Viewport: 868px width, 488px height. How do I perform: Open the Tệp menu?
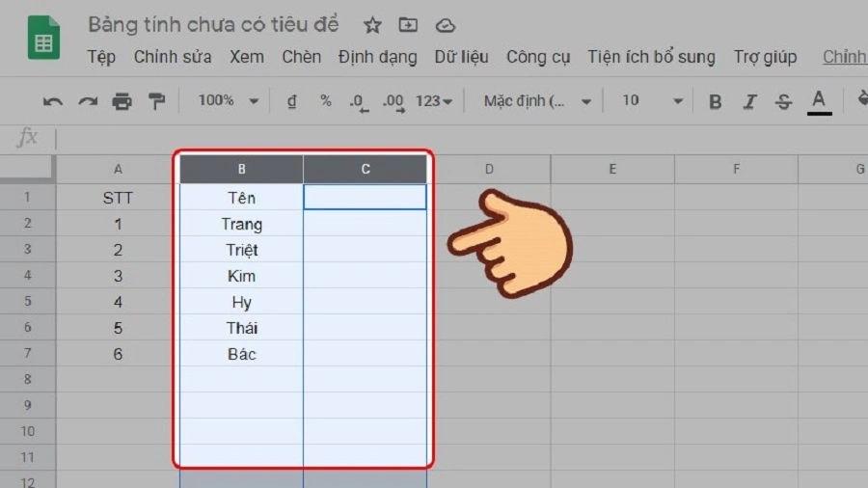click(101, 57)
